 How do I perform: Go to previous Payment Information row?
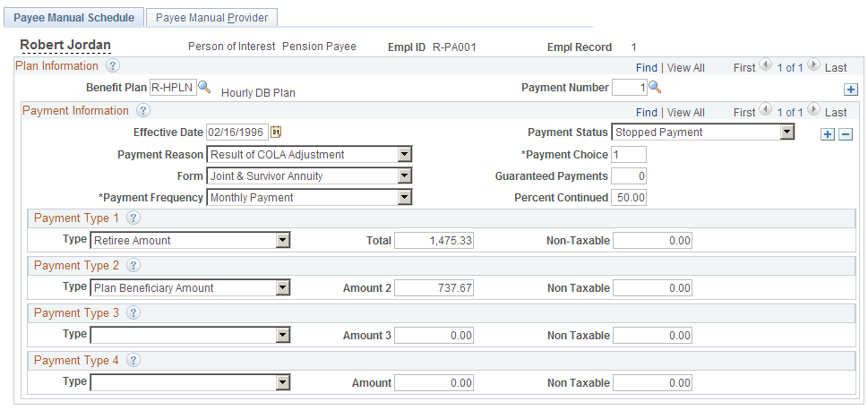[766, 109]
